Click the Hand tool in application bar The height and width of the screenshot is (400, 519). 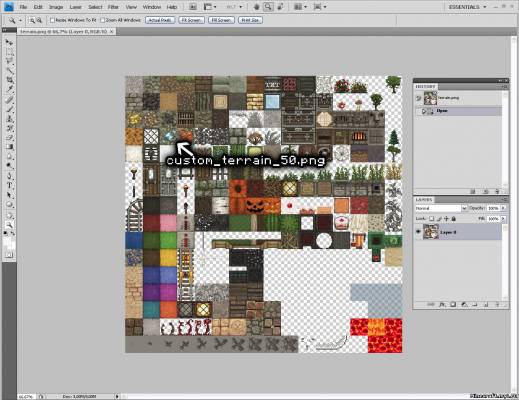tap(256, 7)
